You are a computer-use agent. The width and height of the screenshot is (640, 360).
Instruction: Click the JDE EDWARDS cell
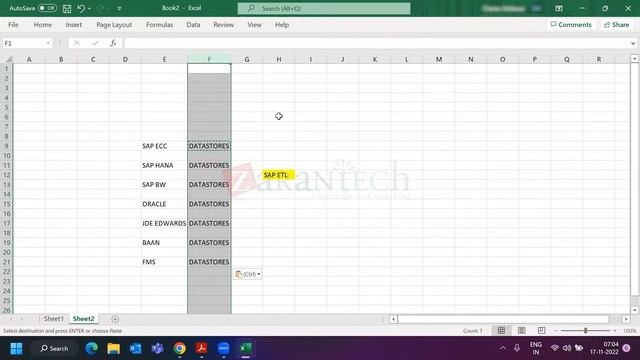tap(164, 223)
